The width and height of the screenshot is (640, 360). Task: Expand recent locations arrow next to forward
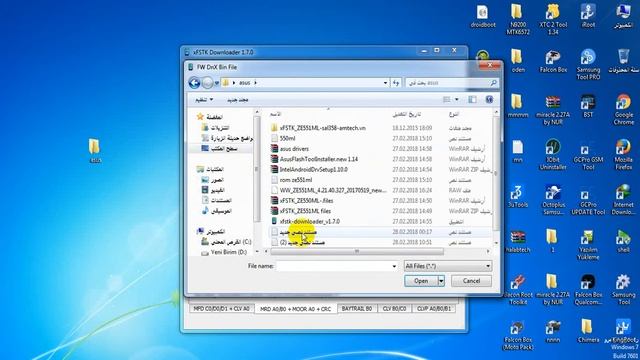(217, 83)
